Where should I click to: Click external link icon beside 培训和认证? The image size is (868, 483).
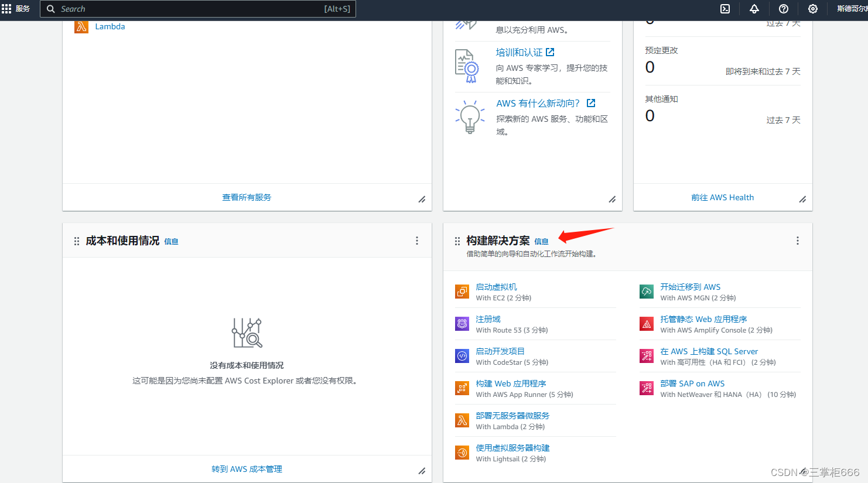(x=550, y=52)
